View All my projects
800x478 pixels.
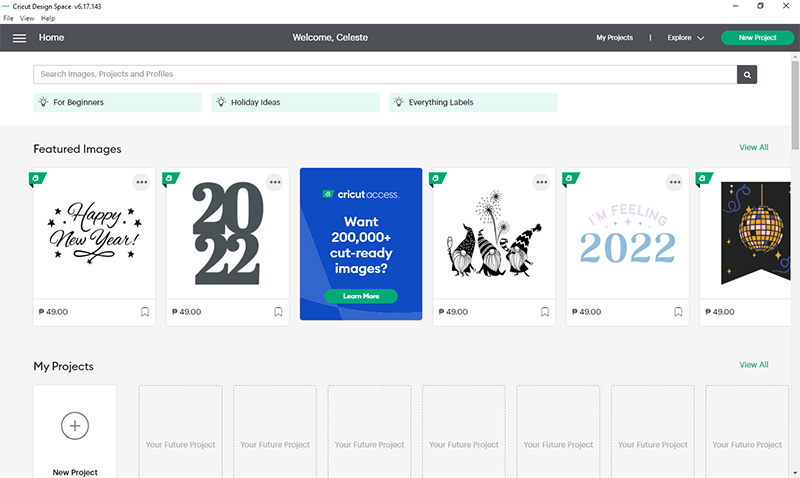pyautogui.click(x=754, y=365)
